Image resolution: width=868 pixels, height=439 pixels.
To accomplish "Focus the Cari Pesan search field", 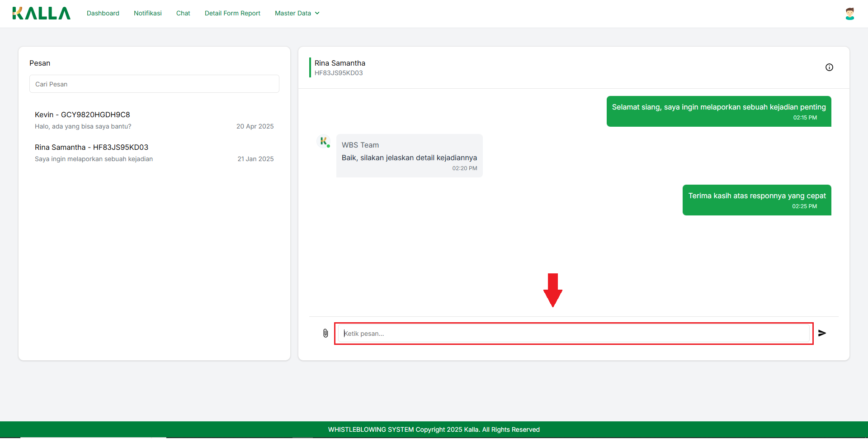I will click(x=154, y=84).
